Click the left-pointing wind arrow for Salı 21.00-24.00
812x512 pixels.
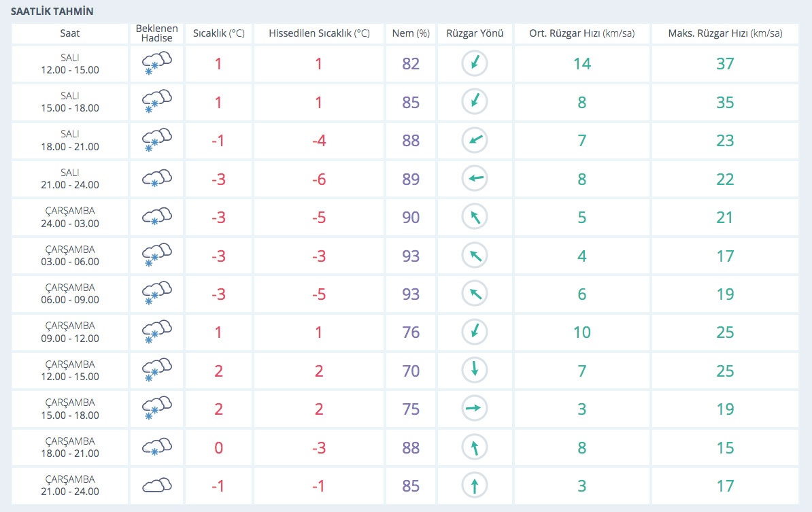click(475, 179)
